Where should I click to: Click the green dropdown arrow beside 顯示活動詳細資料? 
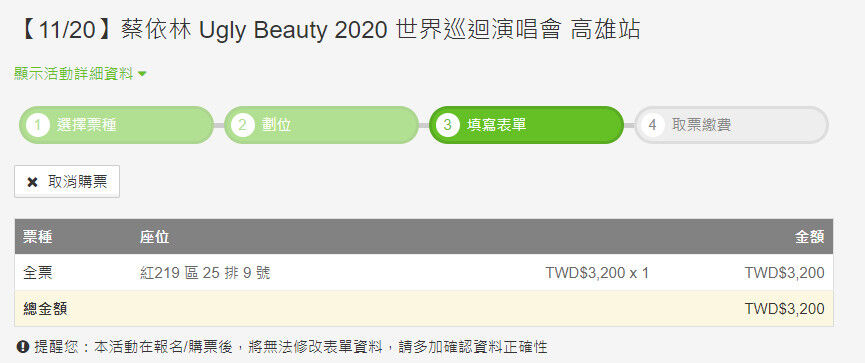coord(142,74)
